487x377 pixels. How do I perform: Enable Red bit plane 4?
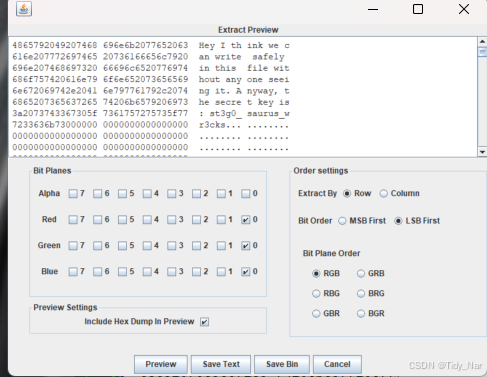point(147,220)
